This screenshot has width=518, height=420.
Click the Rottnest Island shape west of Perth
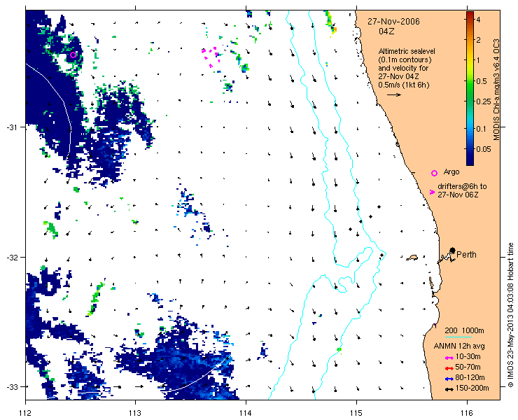(x=412, y=257)
